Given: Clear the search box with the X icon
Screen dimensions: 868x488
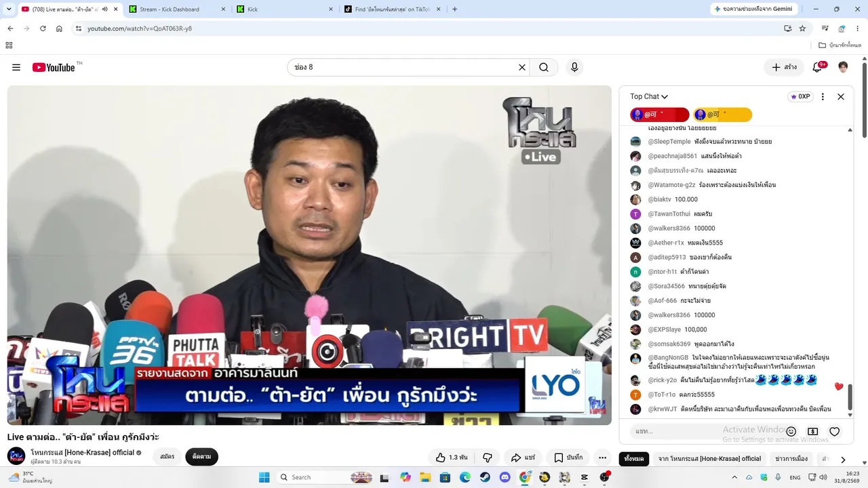Looking at the screenshot, I should (522, 67).
